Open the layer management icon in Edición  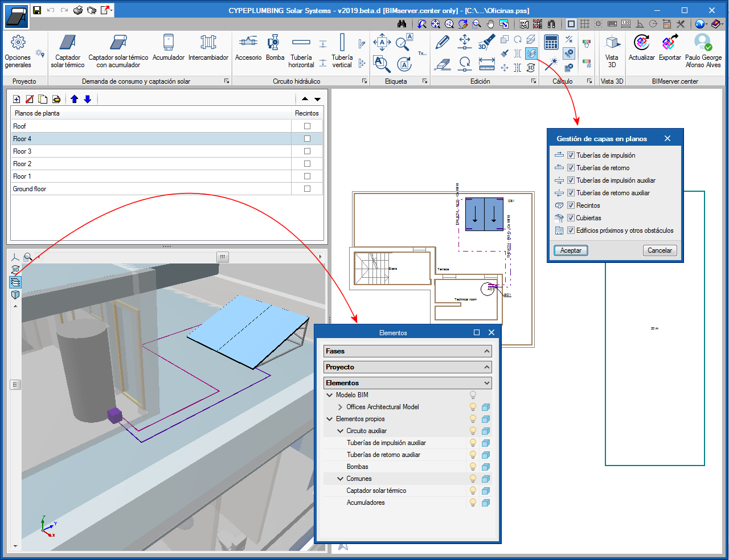pos(531,53)
